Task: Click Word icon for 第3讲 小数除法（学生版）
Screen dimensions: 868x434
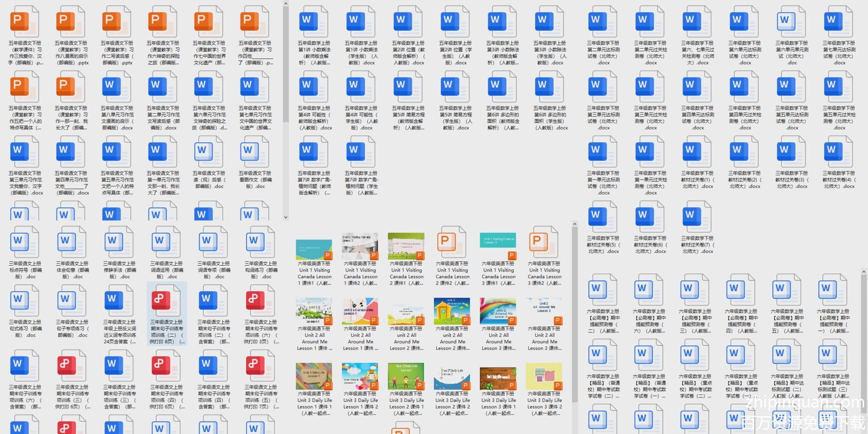Action: click(550, 21)
